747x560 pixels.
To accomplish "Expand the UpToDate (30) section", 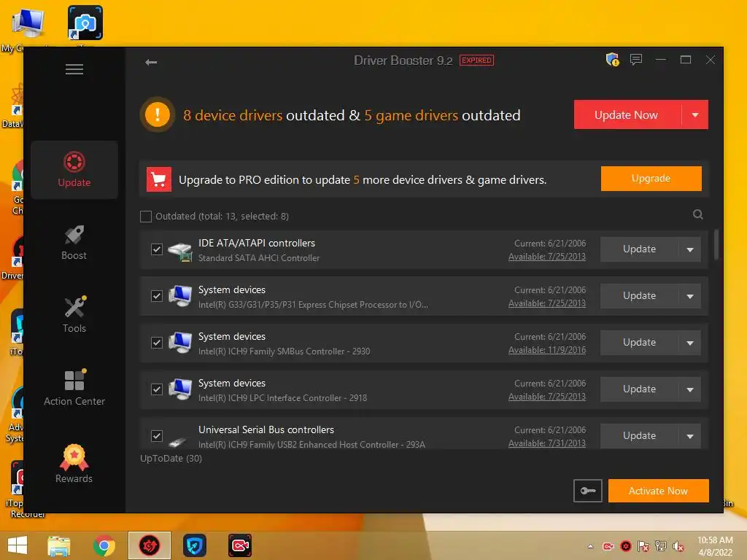I will tap(171, 459).
